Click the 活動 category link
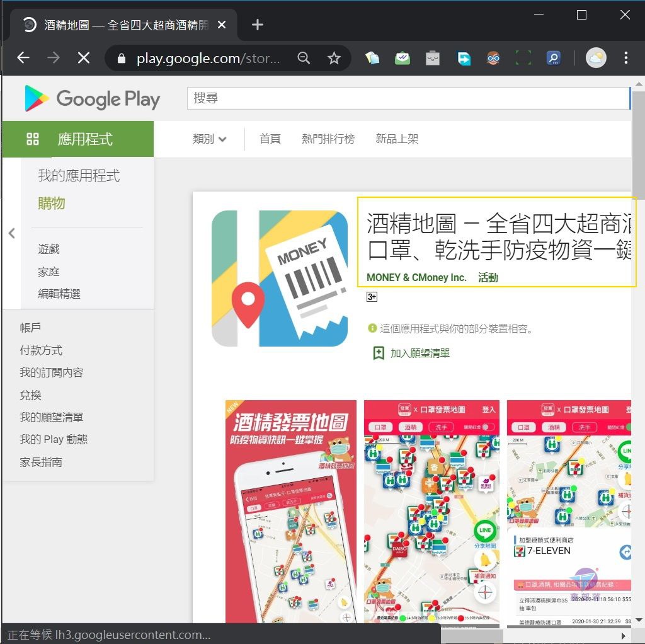The width and height of the screenshot is (645, 644). coord(488,277)
